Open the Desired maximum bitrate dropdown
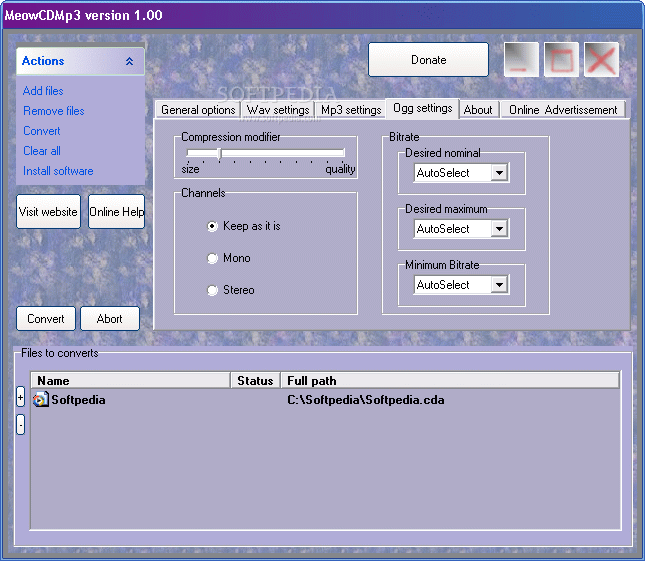This screenshot has width=645, height=561. 499,229
